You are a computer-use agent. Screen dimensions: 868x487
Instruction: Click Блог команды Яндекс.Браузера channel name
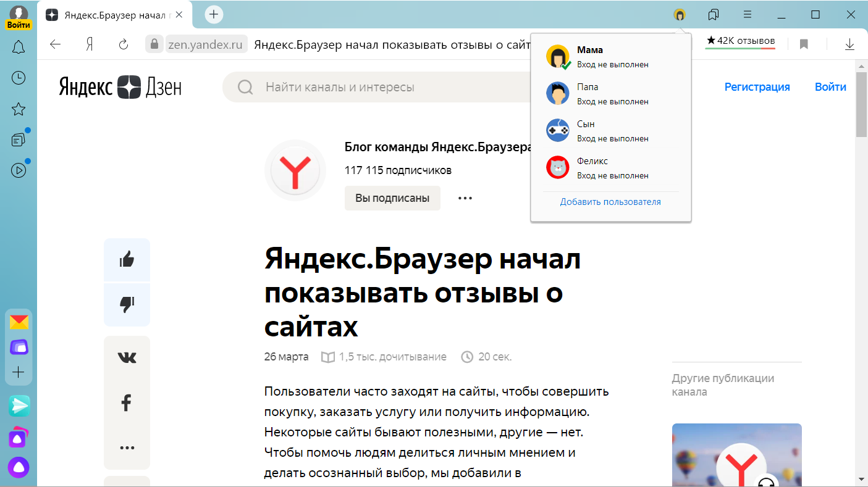pos(439,147)
